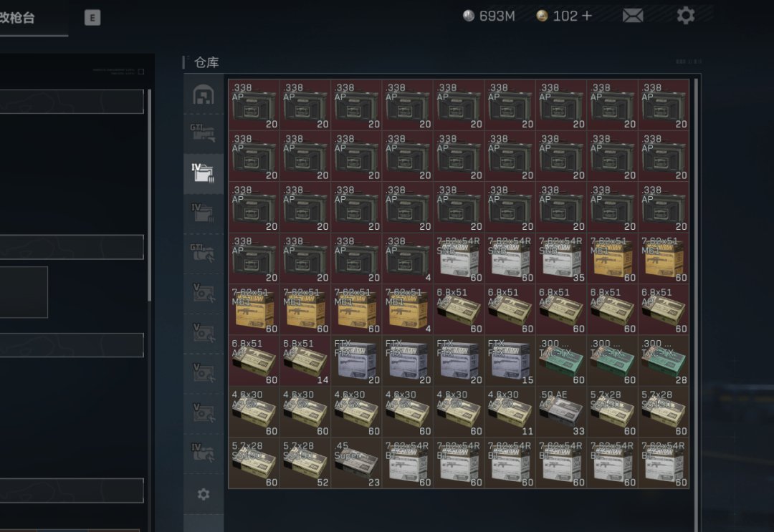Select the highlighted IV storage box tab
Image resolution: width=774 pixels, height=532 pixels.
click(x=204, y=173)
